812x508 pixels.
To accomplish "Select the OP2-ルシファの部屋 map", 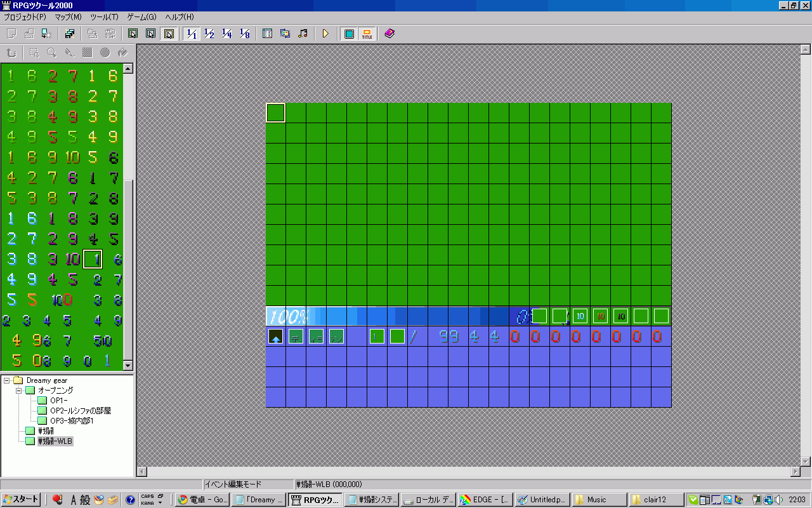I will (x=80, y=411).
